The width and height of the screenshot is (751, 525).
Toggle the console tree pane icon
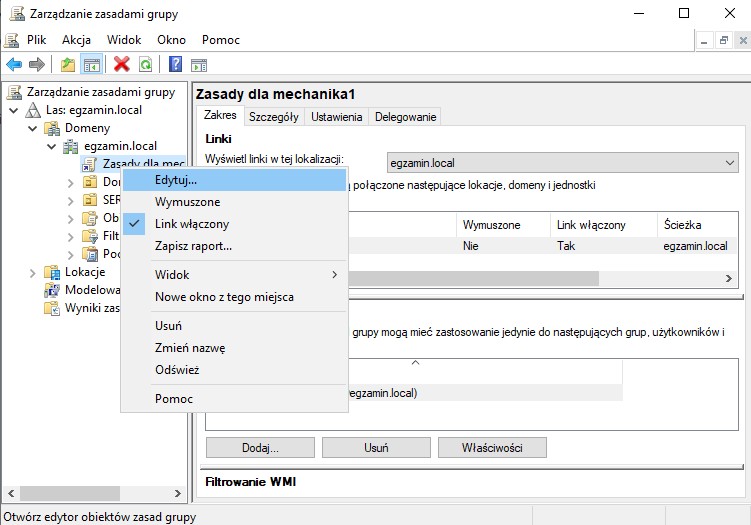tap(91, 65)
